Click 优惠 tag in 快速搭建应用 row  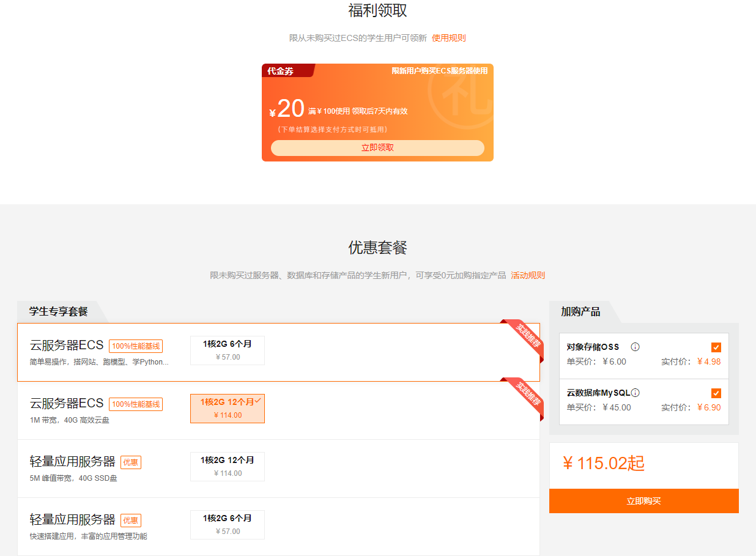pyautogui.click(x=131, y=521)
